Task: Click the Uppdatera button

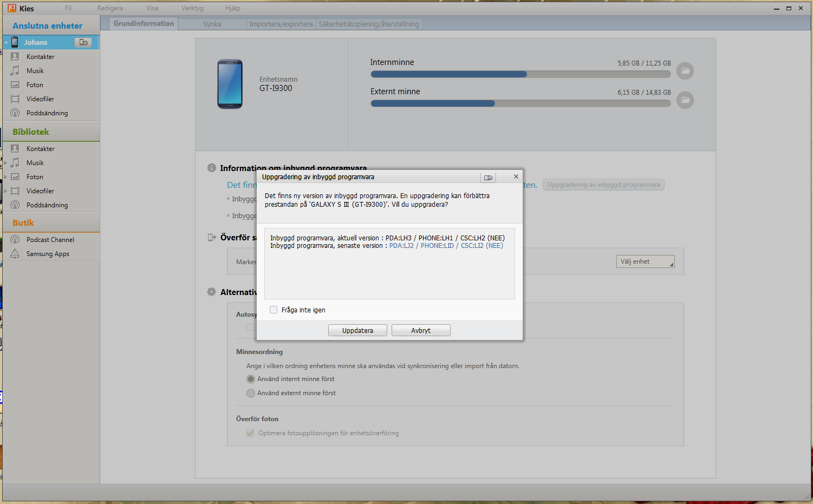Action: [x=357, y=330]
